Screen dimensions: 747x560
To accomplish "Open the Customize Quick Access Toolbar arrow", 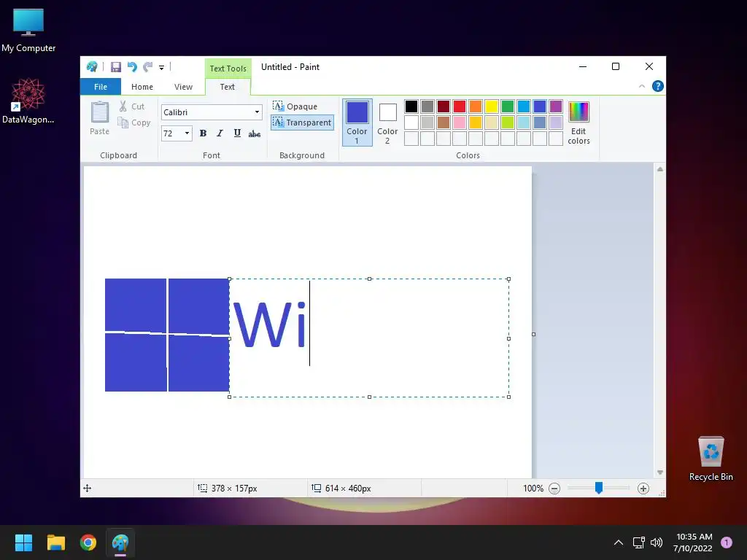I will [161, 68].
